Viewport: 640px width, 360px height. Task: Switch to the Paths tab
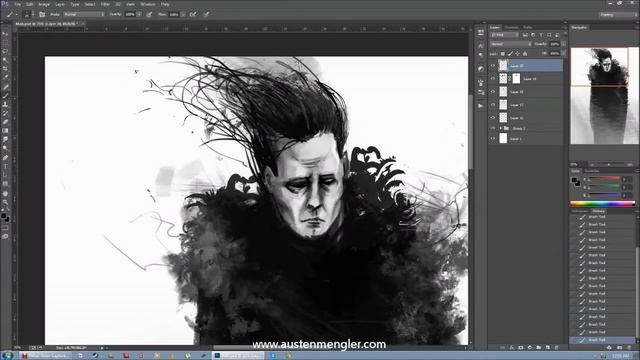tap(527, 27)
